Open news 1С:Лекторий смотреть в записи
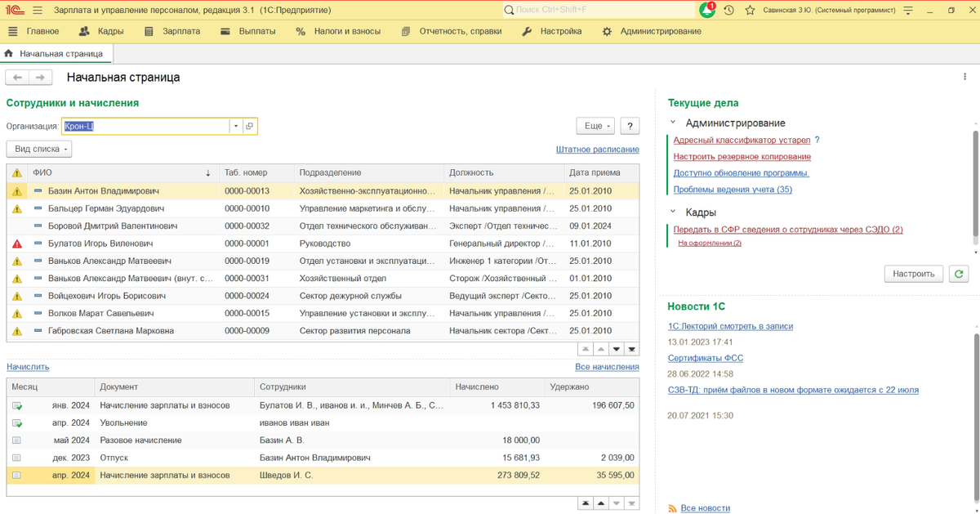 [730, 326]
